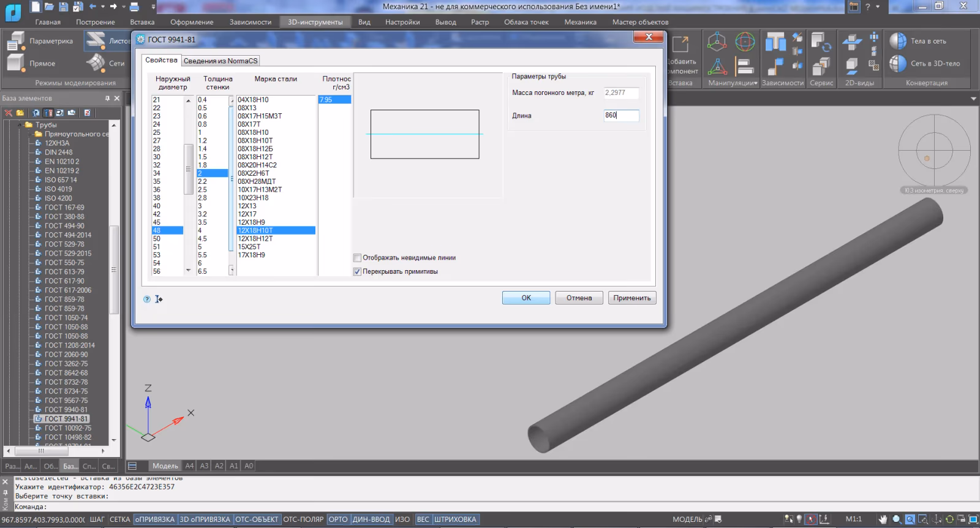Image resolution: width=980 pixels, height=528 pixels.
Task: Switch to Сведения из NormaCS tab
Action: 221,61
